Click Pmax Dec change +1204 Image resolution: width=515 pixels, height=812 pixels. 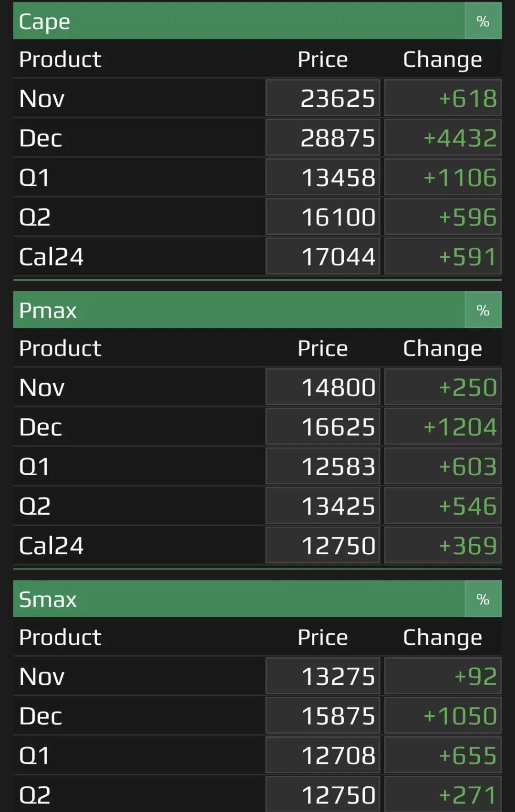click(x=443, y=426)
